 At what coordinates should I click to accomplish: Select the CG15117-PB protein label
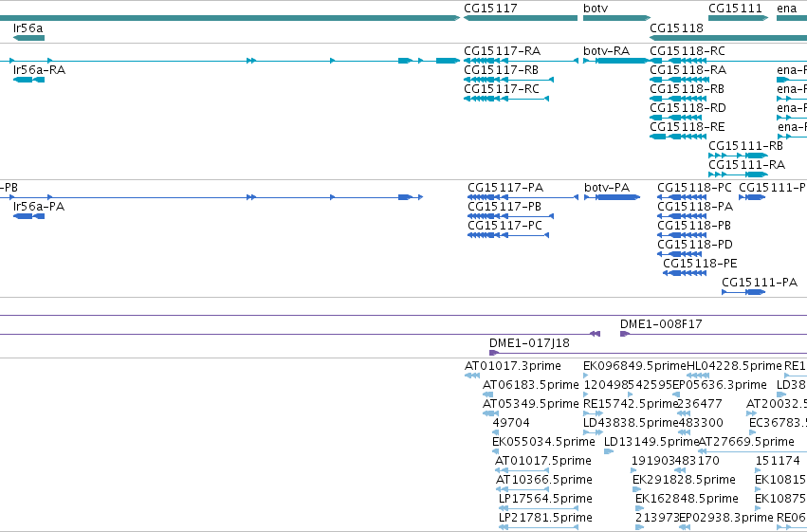click(x=504, y=207)
